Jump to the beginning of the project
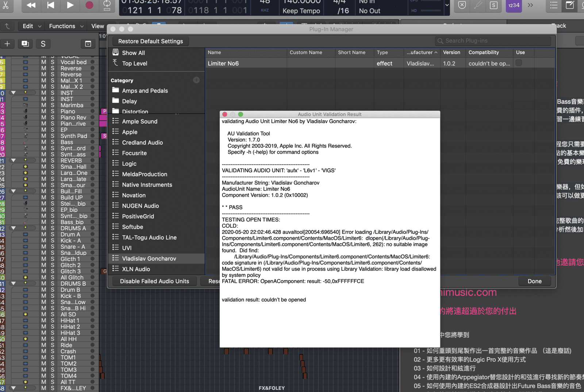584x392 pixels. click(51, 5)
